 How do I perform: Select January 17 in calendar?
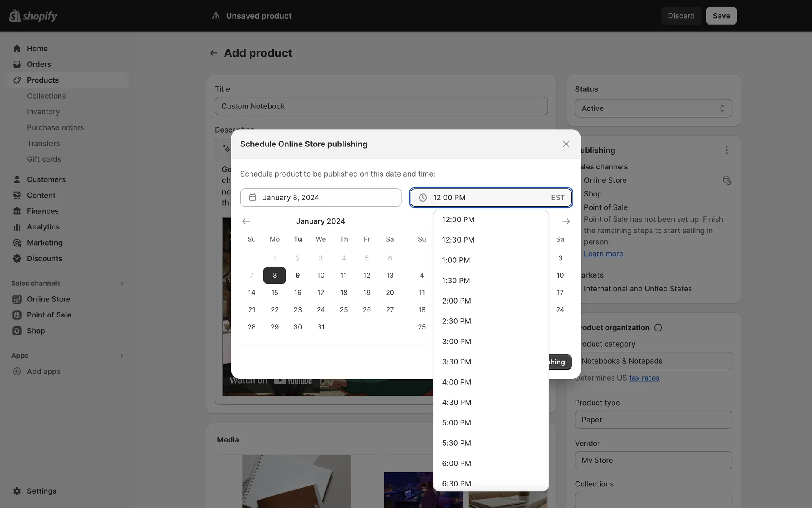pos(321,293)
